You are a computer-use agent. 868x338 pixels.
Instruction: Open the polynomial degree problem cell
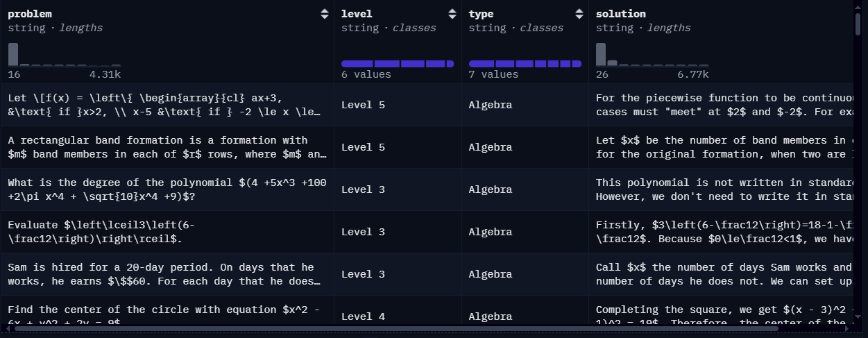point(167,189)
